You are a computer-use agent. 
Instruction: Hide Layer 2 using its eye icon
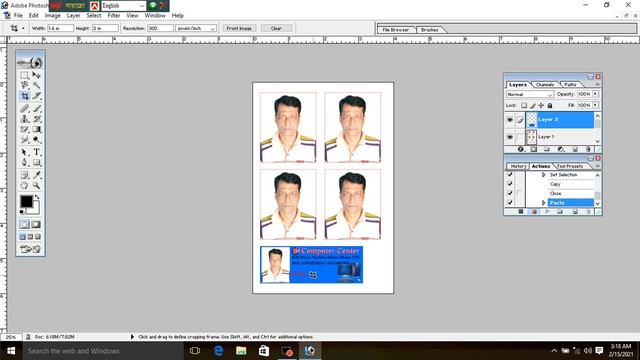[510, 120]
